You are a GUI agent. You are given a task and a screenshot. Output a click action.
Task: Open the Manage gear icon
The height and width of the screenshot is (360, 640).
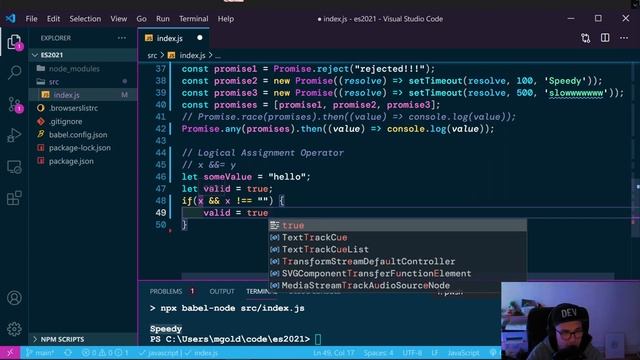14,329
